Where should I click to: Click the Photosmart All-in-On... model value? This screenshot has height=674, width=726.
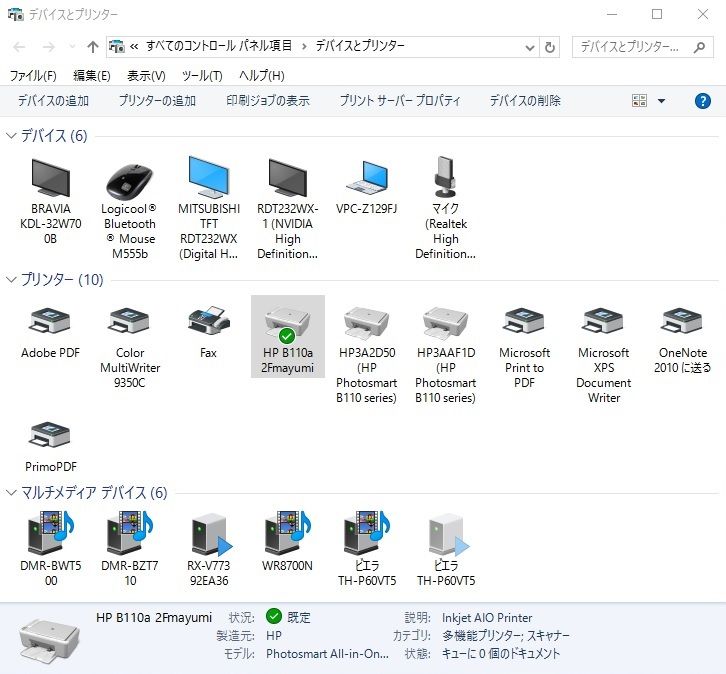click(x=327, y=654)
